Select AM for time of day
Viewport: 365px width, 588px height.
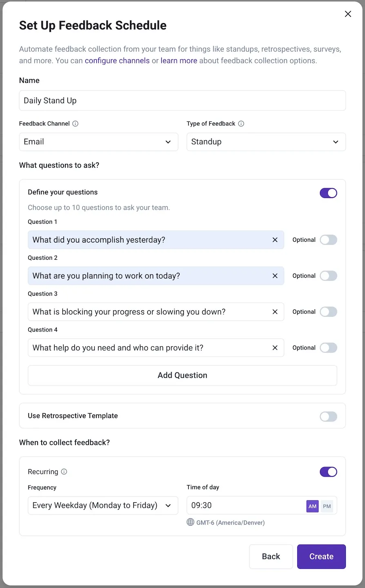pyautogui.click(x=312, y=506)
